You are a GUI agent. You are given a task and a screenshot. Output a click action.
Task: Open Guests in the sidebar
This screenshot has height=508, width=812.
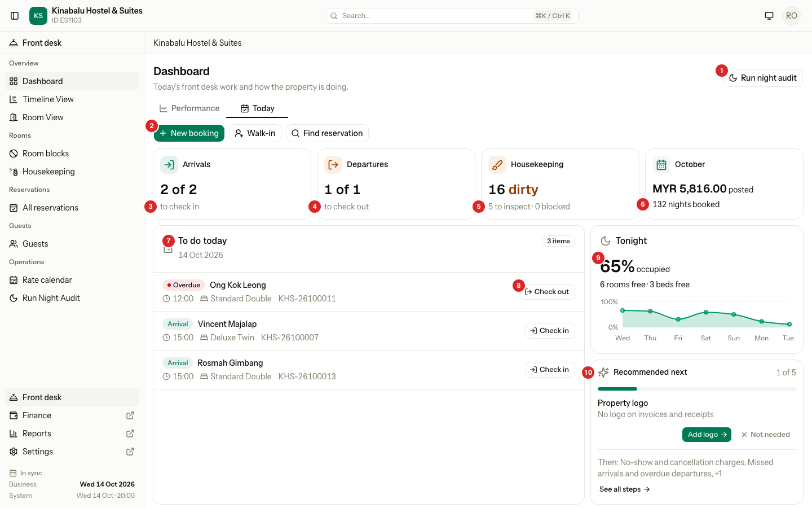(72, 244)
